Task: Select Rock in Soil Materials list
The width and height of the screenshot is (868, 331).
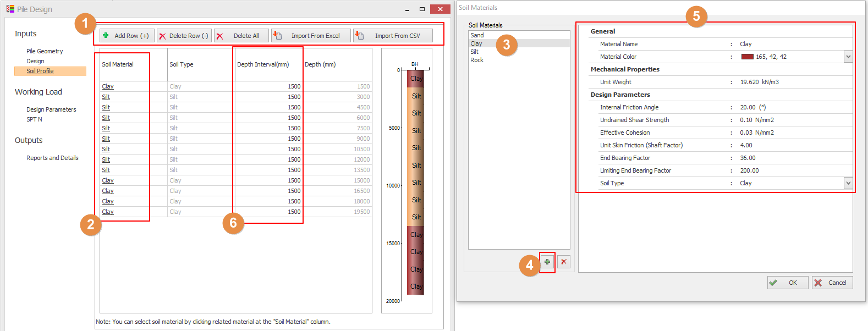Action: point(477,60)
